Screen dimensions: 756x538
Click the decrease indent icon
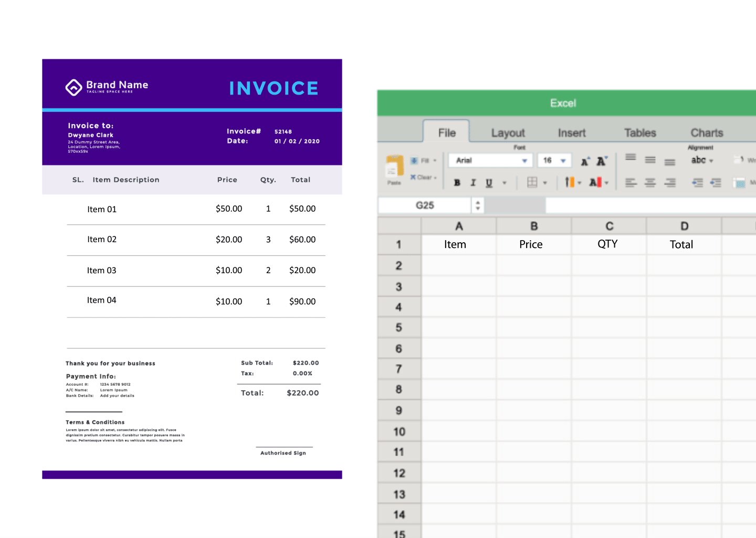[697, 183]
